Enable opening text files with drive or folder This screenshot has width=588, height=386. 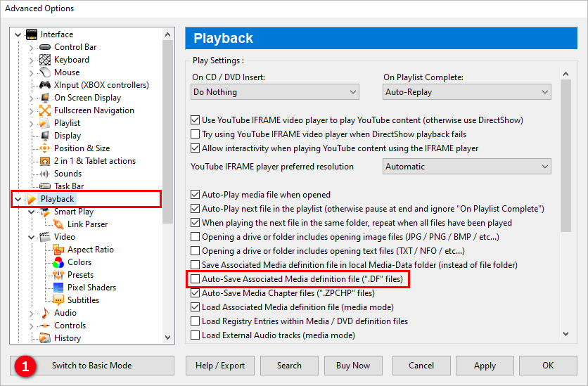click(x=195, y=251)
